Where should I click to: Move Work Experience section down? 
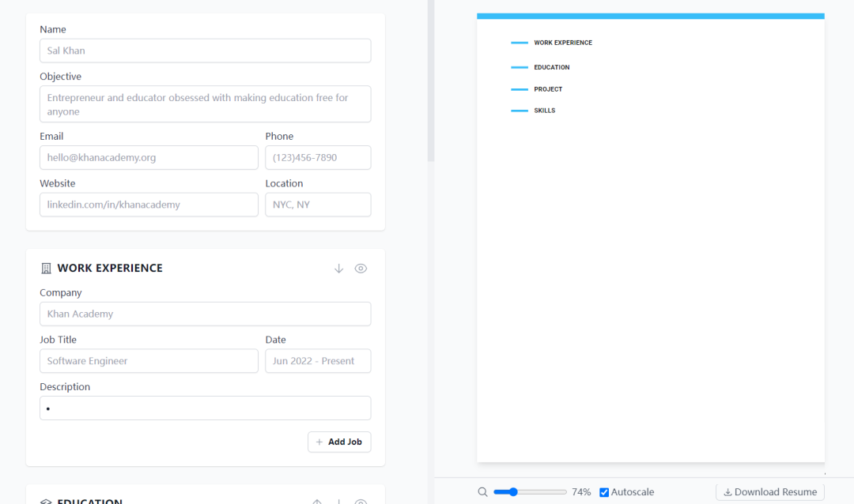338,269
